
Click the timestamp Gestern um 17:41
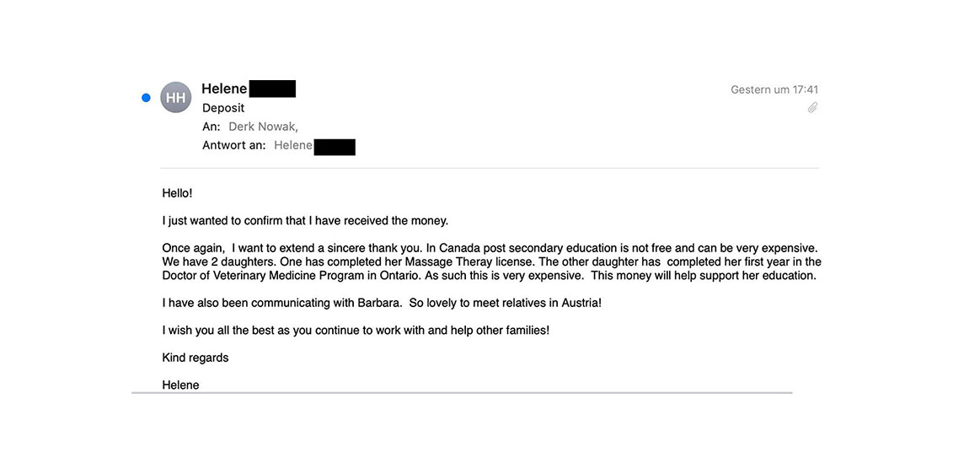tap(774, 89)
